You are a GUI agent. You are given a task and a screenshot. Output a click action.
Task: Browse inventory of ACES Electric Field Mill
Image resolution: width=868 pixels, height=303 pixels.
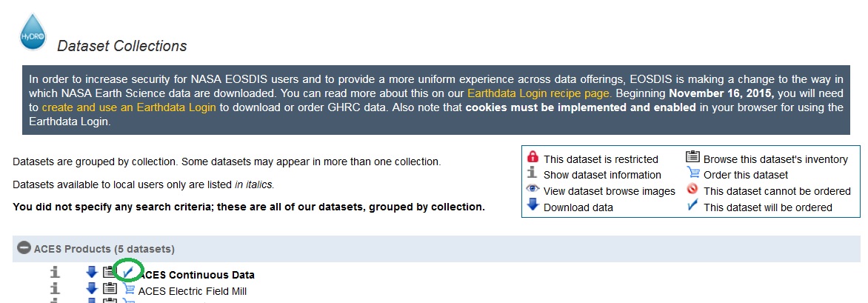110,289
